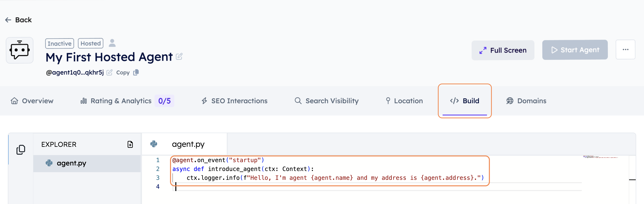Create a new file in the Explorer
Viewport: 644px width, 204px height.
click(x=130, y=144)
